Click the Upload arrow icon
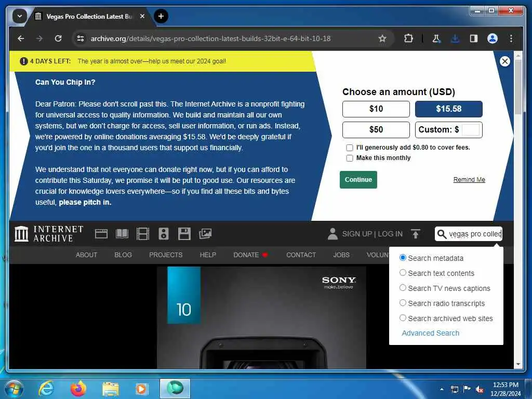Image resolution: width=532 pixels, height=399 pixels. tap(415, 234)
